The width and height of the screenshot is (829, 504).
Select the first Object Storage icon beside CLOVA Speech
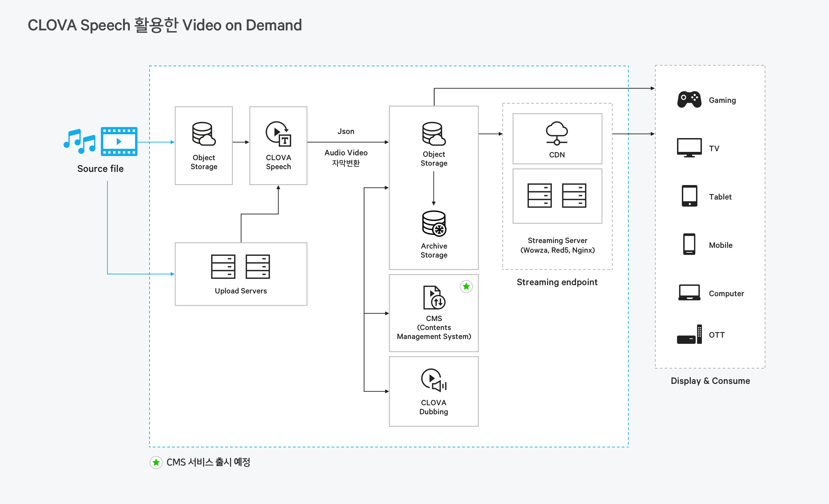click(204, 134)
